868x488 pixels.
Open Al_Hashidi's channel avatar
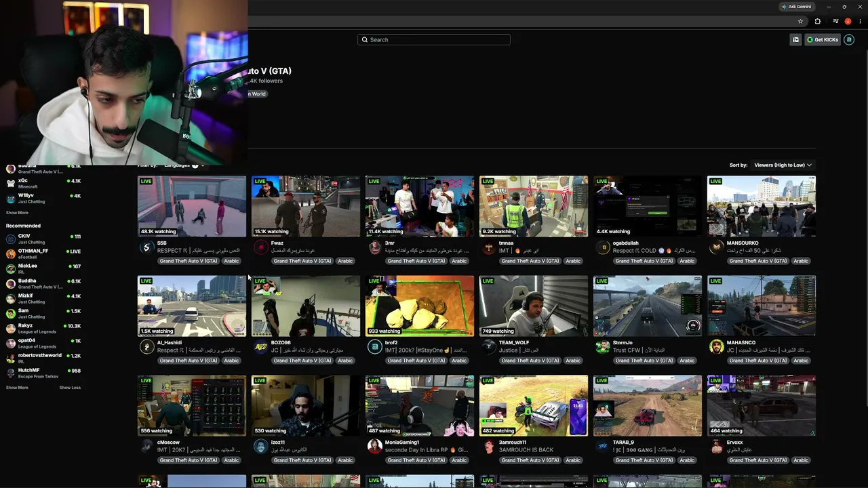click(146, 347)
